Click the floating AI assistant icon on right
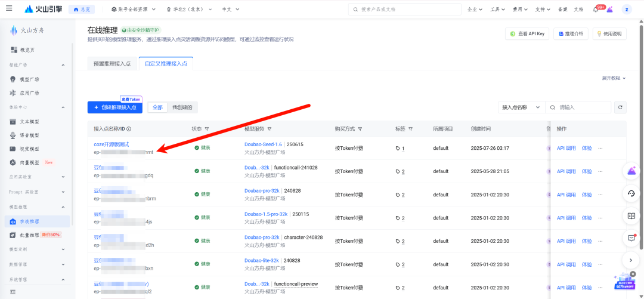Viewport: 644px width, 299px height. [x=631, y=171]
